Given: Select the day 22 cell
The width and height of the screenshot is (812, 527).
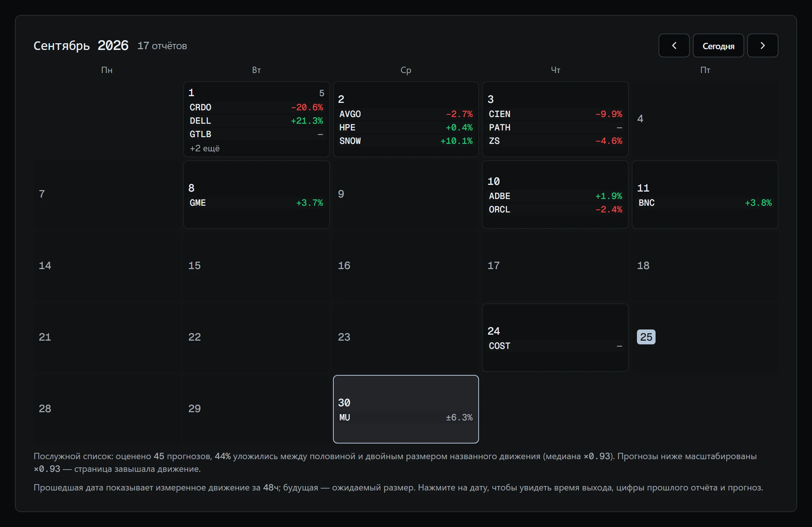Looking at the screenshot, I should 256,338.
